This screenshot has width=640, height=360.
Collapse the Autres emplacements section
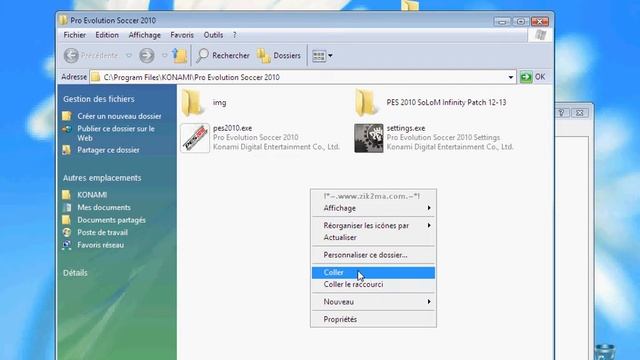tap(102, 178)
